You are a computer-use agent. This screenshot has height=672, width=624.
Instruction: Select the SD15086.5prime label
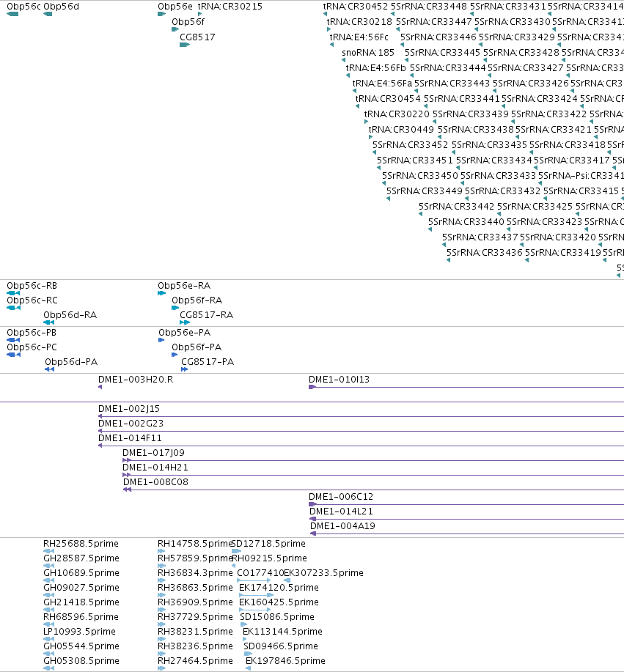click(277, 617)
